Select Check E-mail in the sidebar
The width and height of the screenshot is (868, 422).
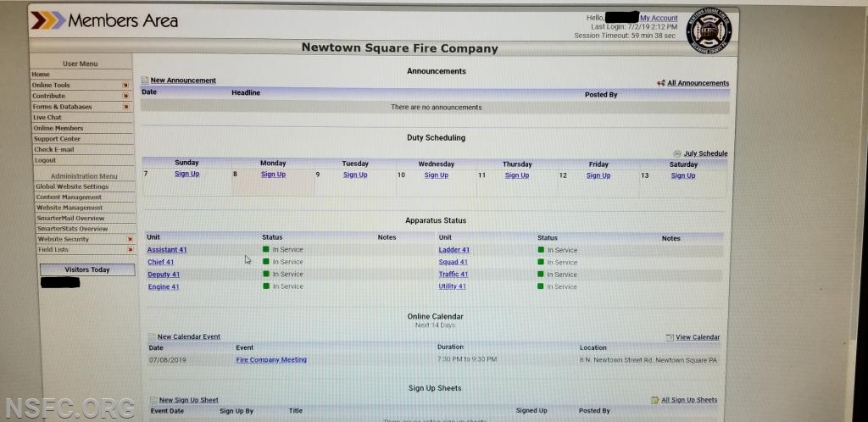(x=53, y=149)
